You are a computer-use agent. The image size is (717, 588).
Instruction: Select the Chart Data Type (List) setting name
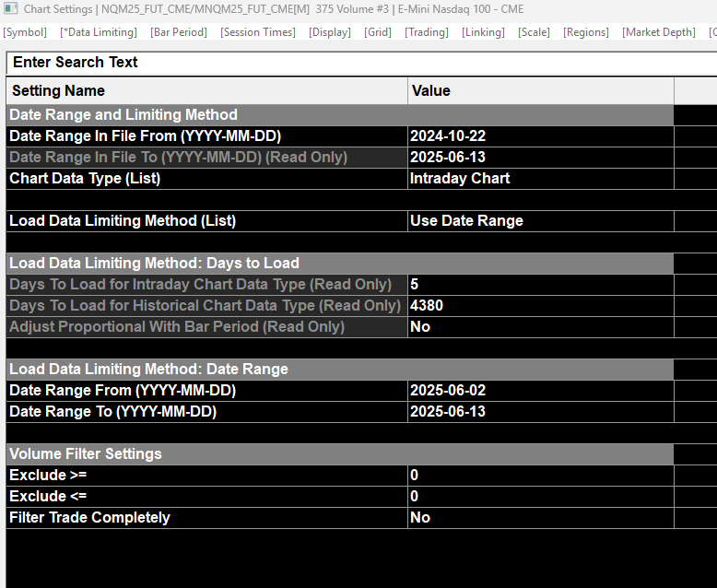click(207, 178)
